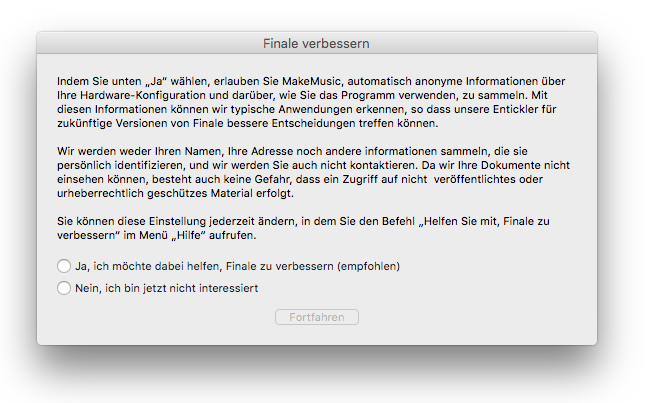Click the paragraph beginning "Wir werden weder"
The width and height of the screenshot is (655, 403).
pyautogui.click(x=313, y=172)
